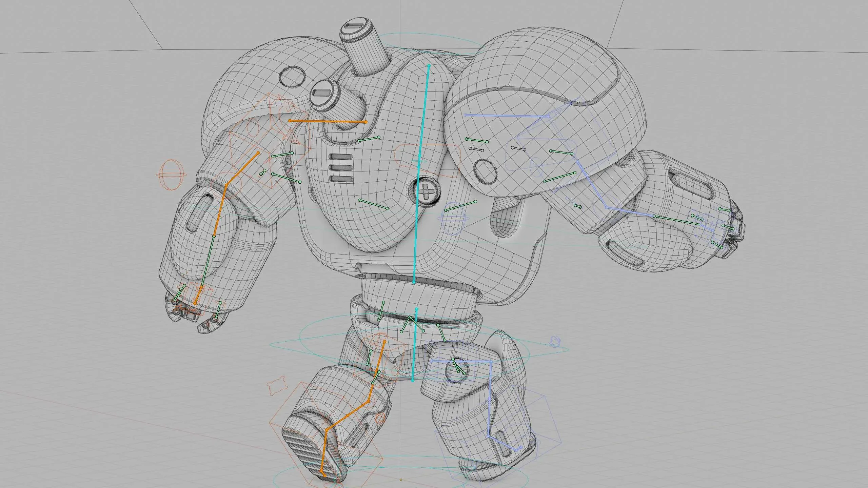Click the orange hand bone at left wrist

pos(198,296)
